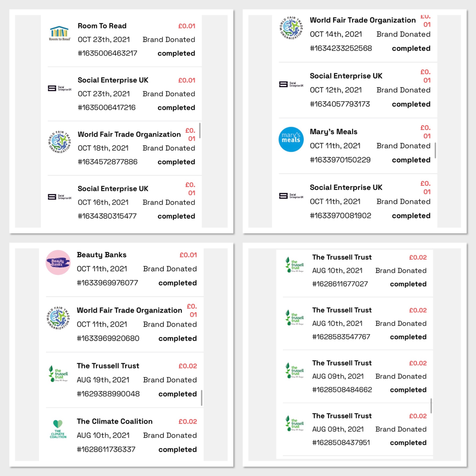Click scrollbar in the panel listing Mary's Meals
Screen dimensions: 476x476
tap(435, 150)
